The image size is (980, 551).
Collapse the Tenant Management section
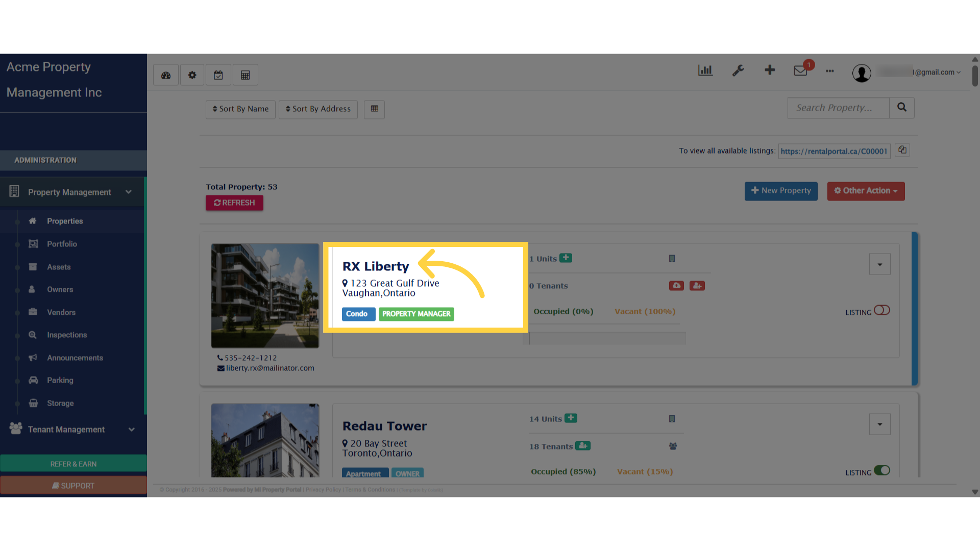132,429
